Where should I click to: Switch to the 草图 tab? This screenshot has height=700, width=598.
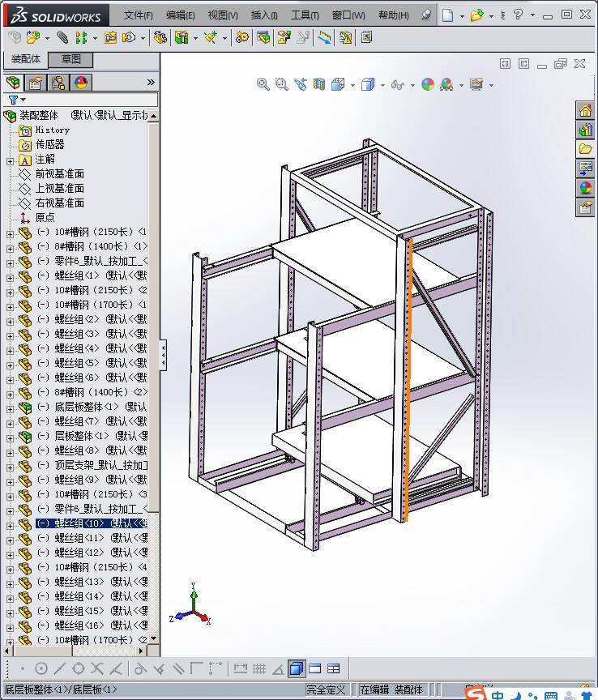[x=70, y=59]
